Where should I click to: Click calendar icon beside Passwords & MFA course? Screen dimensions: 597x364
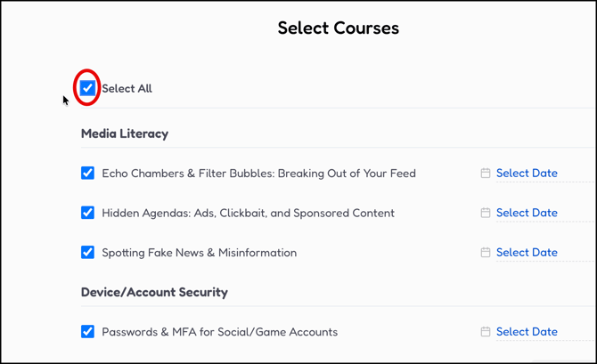pos(486,332)
